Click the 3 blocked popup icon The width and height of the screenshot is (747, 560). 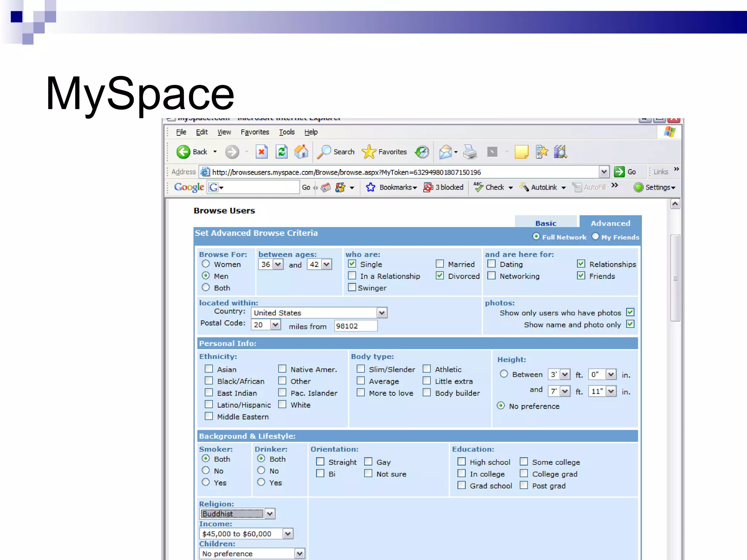coord(428,187)
